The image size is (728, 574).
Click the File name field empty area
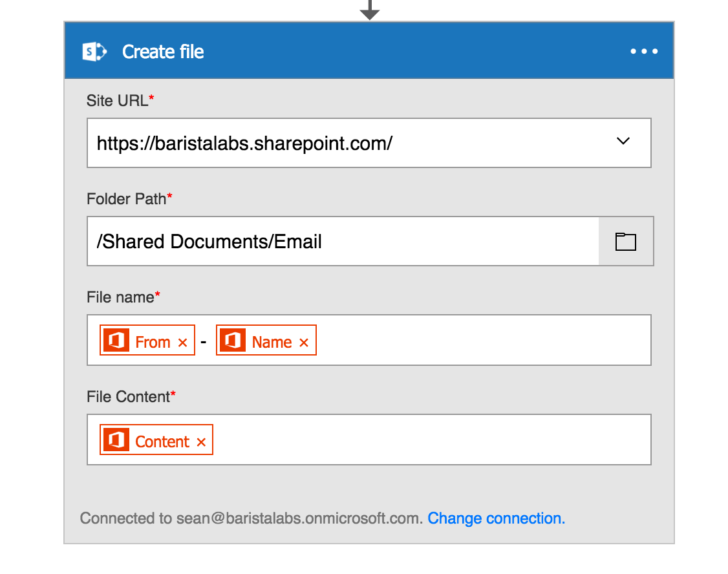[x=483, y=340]
